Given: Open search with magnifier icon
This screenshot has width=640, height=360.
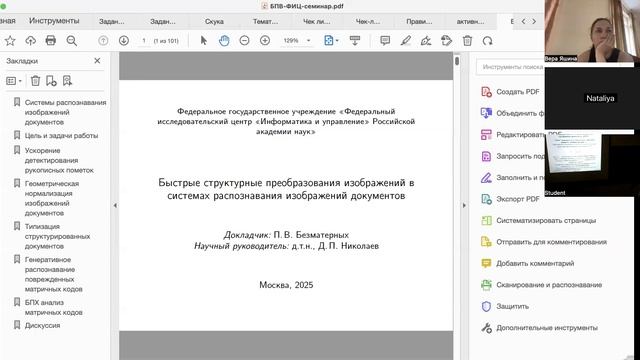Looking at the screenshot, I should tap(72, 40).
